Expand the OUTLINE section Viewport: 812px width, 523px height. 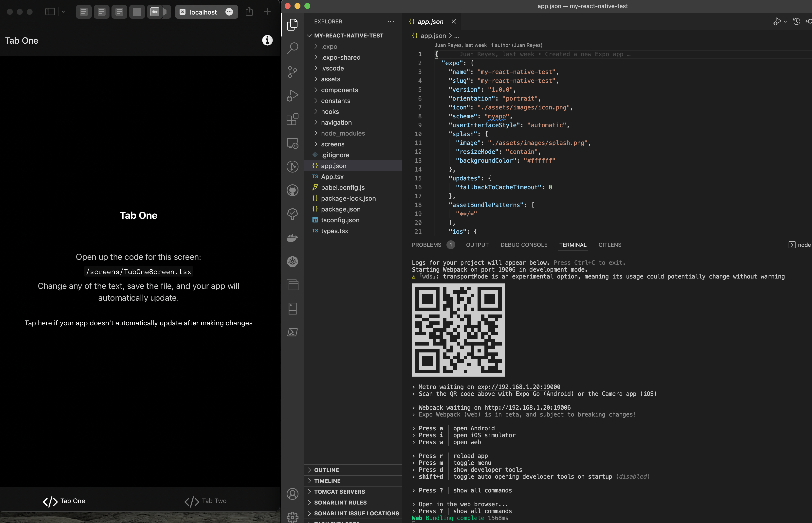(326, 470)
